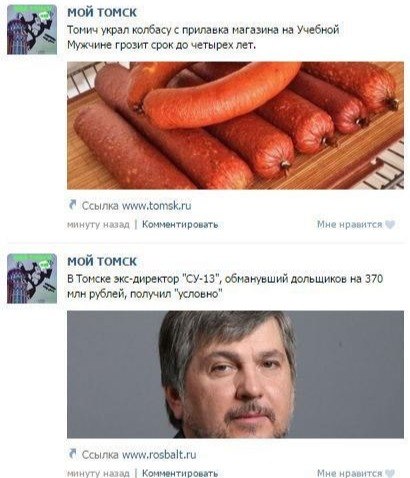Open the ex-director portrait photo

click(235, 374)
